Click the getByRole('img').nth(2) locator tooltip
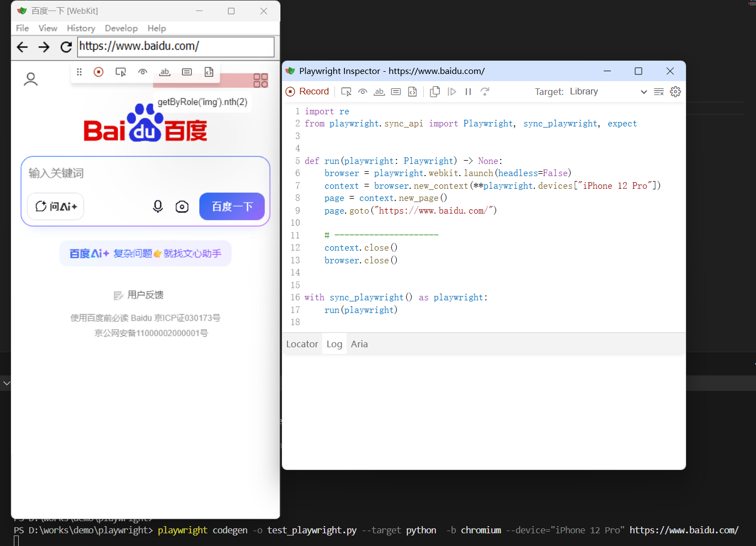Screen dimensions: 756x546 (x=203, y=102)
